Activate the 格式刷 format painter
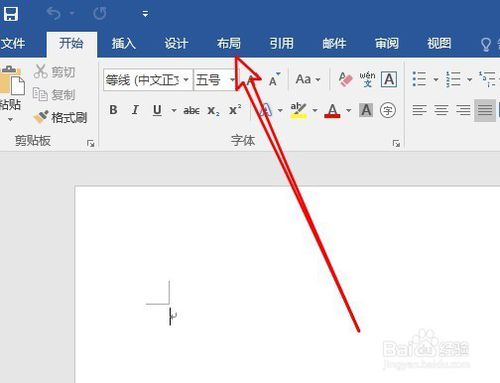Screen dimensions: 500x383 pos(60,117)
